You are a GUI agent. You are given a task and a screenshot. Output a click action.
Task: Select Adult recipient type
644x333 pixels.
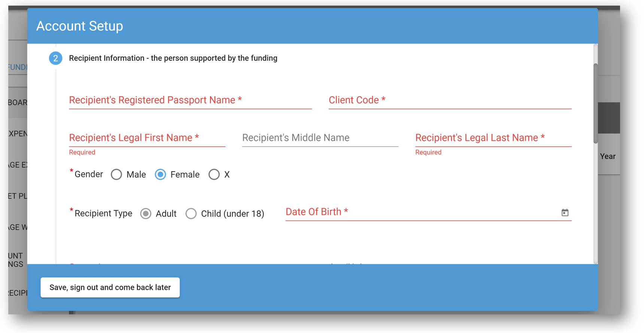146,213
